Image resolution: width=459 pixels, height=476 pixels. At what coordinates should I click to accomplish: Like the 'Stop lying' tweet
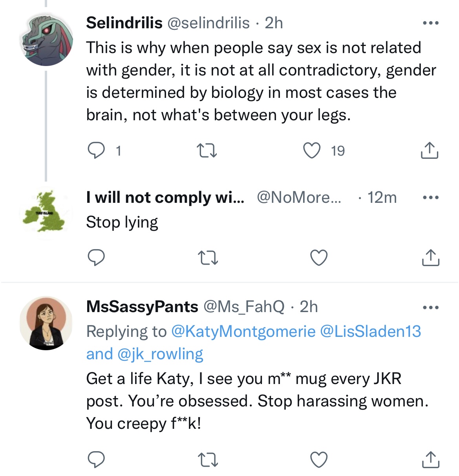[319, 258]
